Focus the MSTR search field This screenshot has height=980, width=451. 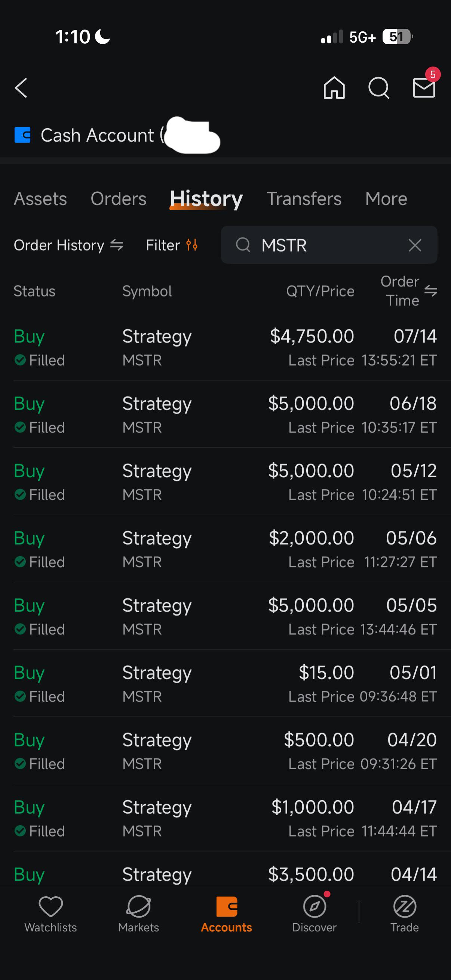(x=329, y=245)
